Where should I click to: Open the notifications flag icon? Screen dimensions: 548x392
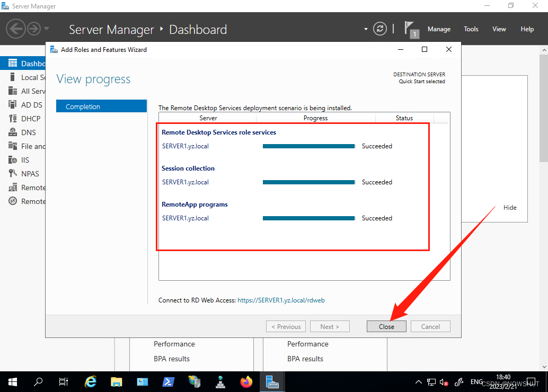click(x=411, y=29)
